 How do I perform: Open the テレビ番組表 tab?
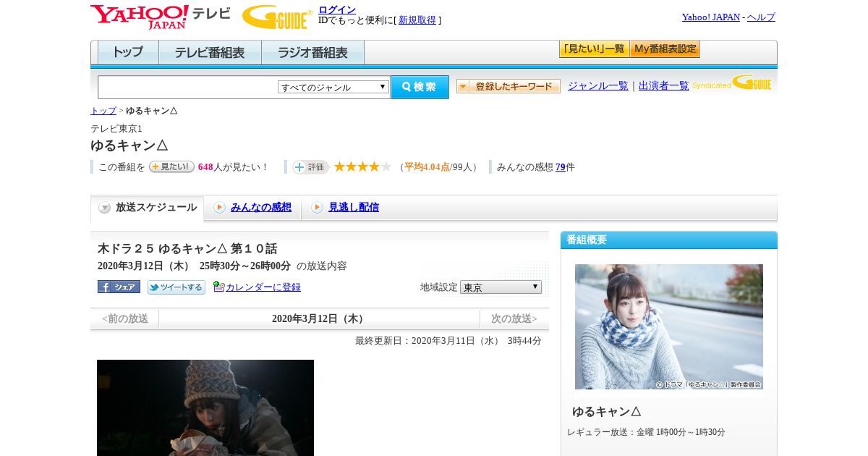pos(210,52)
